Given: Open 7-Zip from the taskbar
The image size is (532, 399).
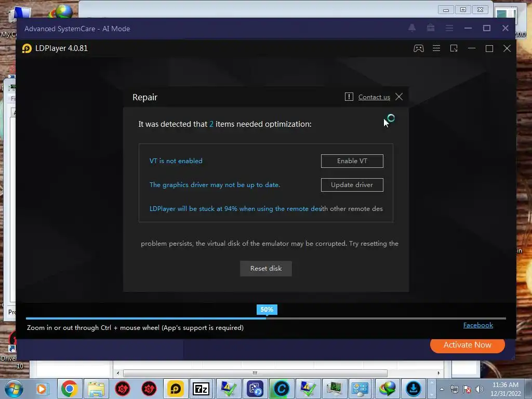Looking at the screenshot, I should coord(201,389).
